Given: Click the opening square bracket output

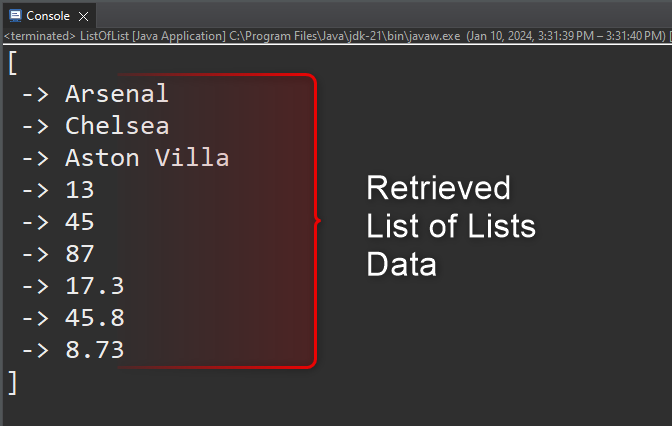Looking at the screenshot, I should point(13,63).
